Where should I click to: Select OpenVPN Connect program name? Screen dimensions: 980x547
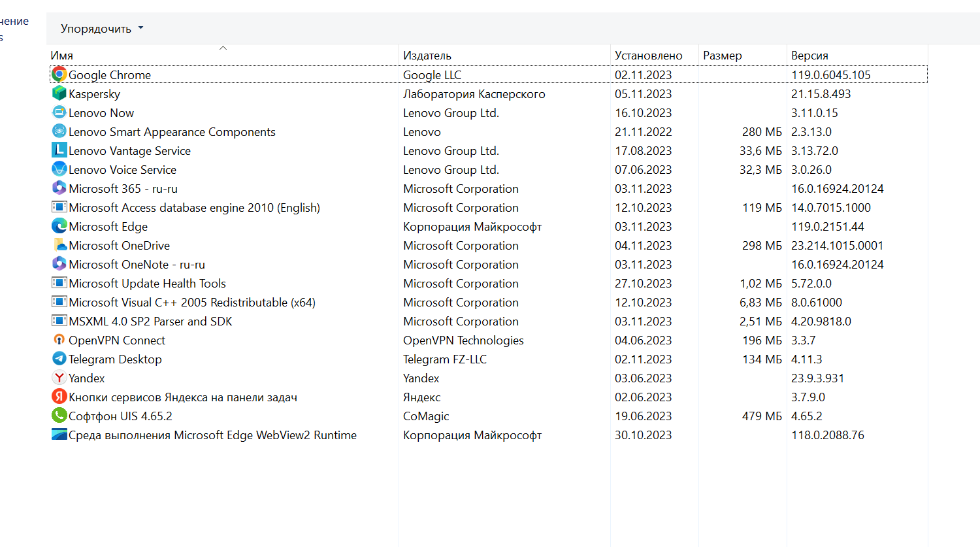pos(117,340)
